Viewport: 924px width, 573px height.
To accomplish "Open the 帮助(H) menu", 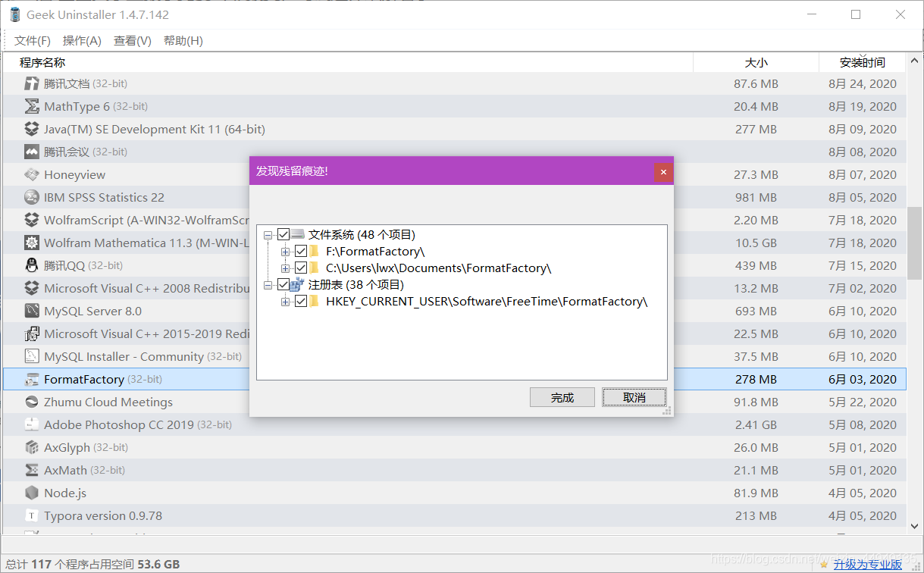I will point(183,41).
